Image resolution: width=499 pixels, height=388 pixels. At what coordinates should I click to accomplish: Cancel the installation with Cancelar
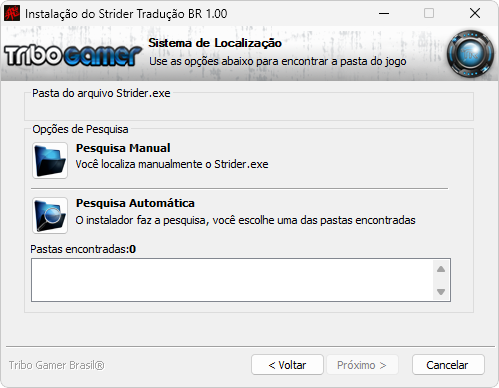pyautogui.click(x=448, y=365)
